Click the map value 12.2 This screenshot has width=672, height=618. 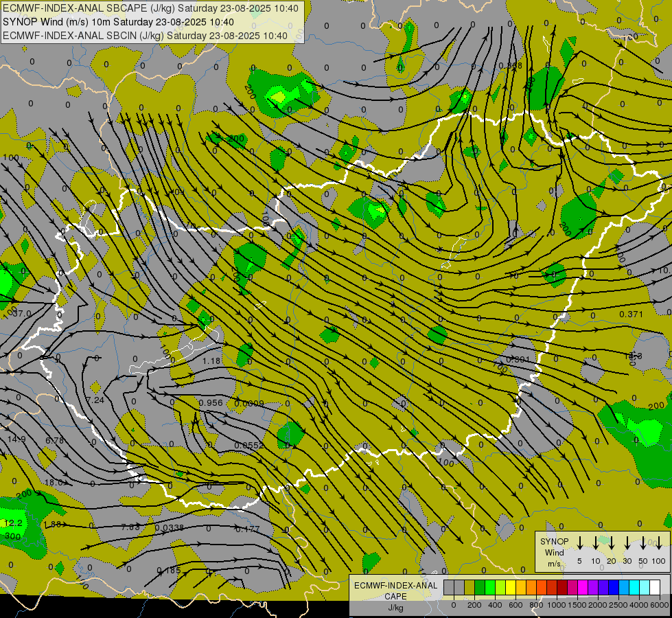[x=13, y=523]
